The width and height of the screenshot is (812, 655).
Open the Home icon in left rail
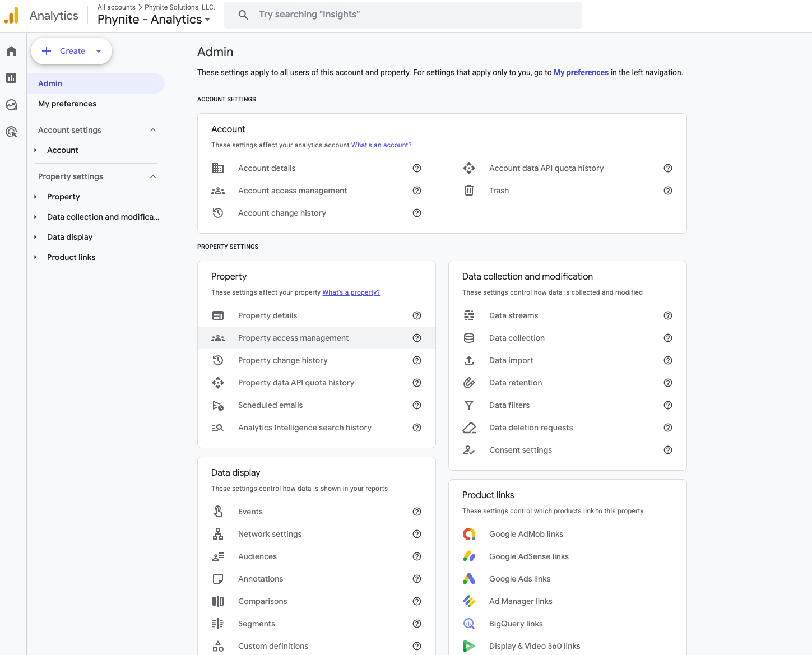(x=11, y=51)
